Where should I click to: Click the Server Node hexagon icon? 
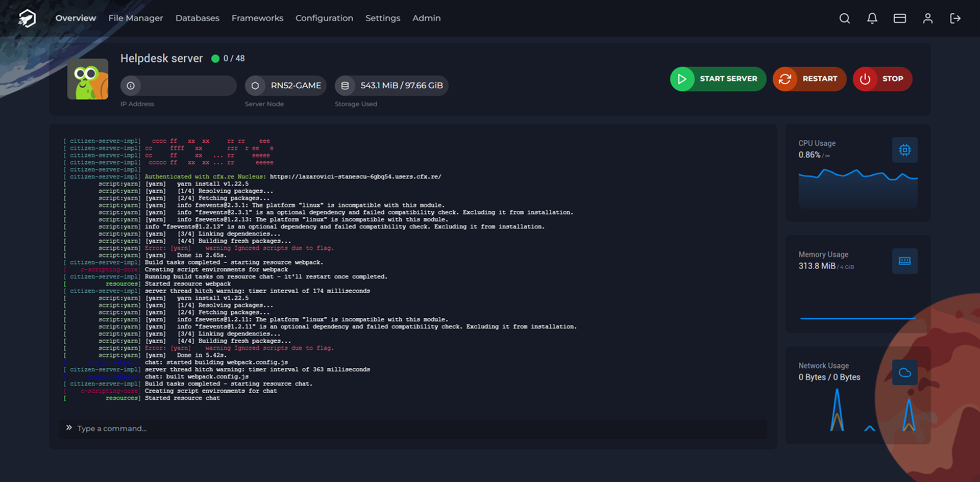(255, 86)
